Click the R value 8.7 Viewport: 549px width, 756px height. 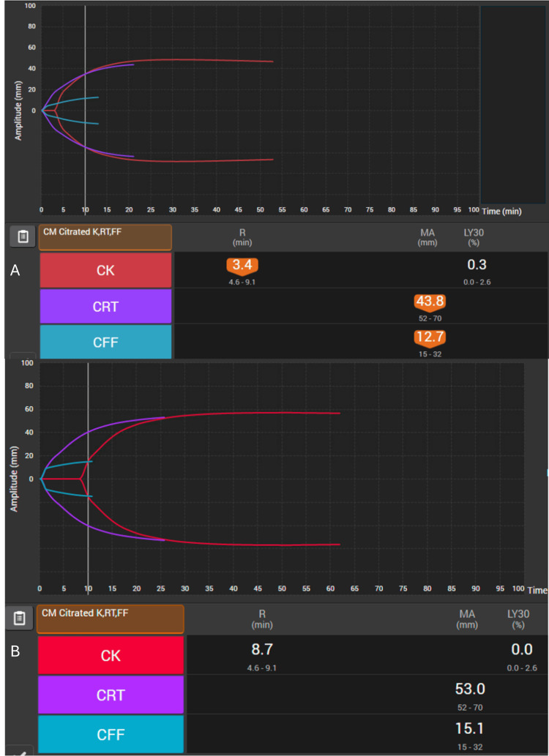pyautogui.click(x=262, y=649)
